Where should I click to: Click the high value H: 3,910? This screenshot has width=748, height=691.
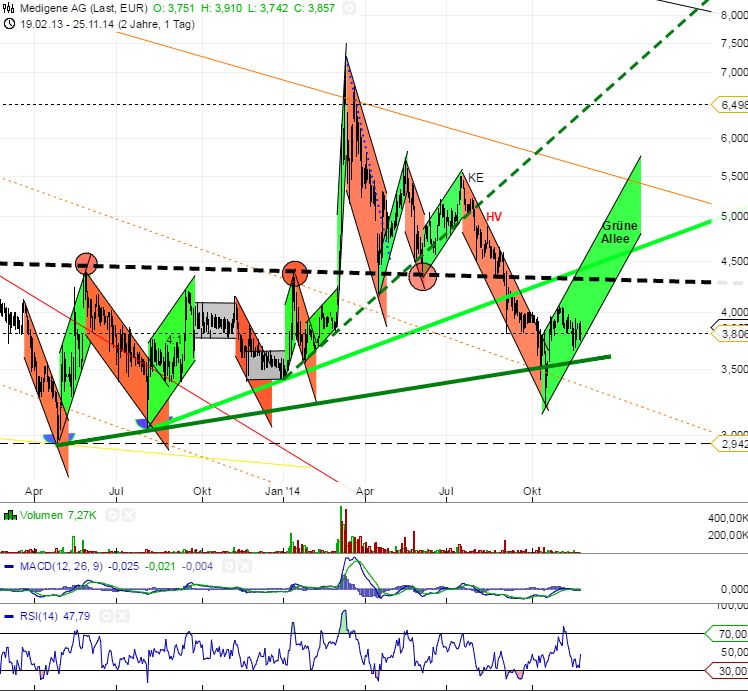pyautogui.click(x=221, y=8)
